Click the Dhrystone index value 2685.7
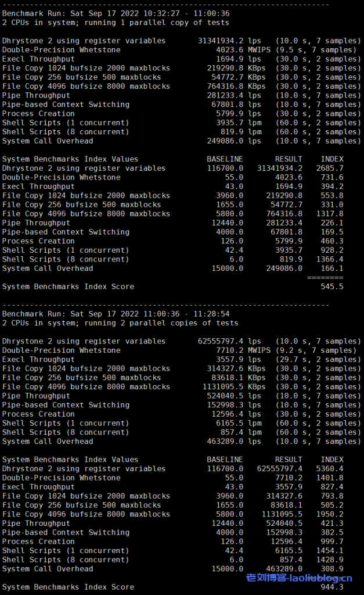This screenshot has width=364, height=595. pos(331,169)
